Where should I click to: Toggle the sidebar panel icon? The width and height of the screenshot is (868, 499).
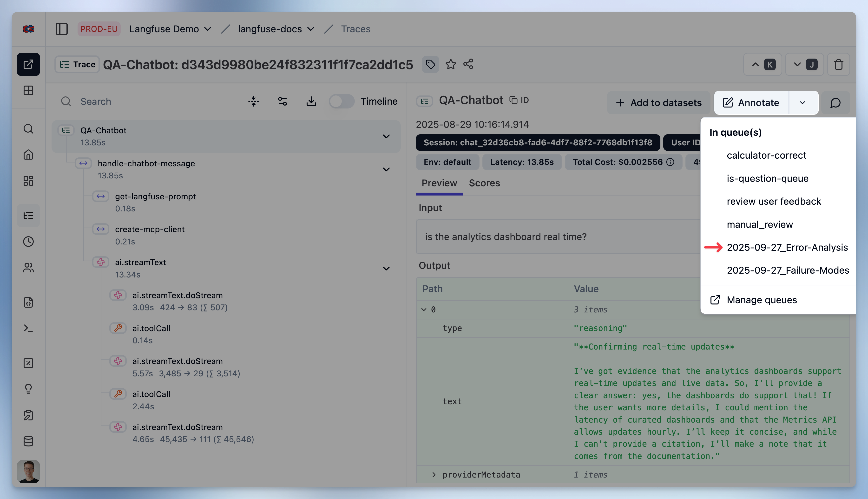62,29
